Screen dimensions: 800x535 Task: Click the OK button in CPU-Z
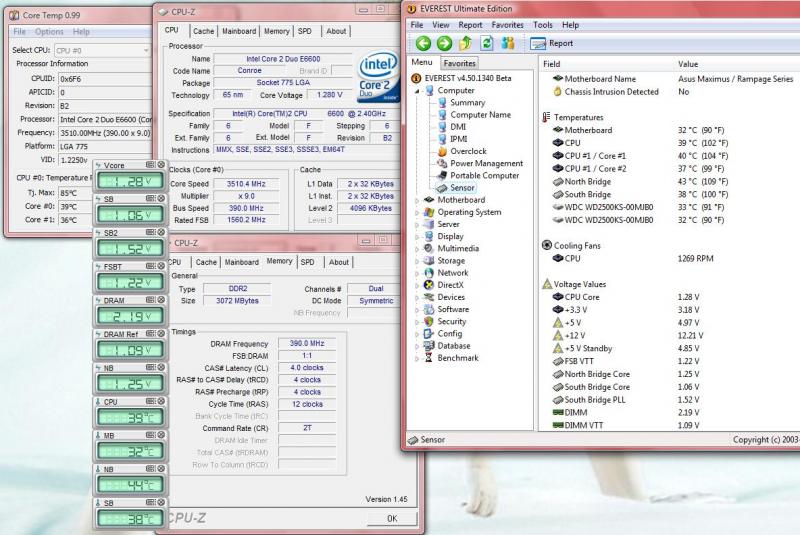392,519
